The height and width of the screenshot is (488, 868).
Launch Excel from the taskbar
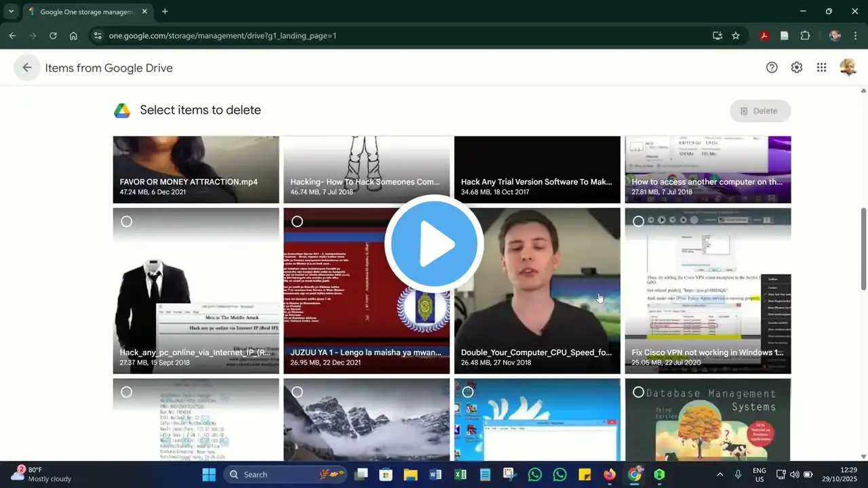tap(460, 474)
